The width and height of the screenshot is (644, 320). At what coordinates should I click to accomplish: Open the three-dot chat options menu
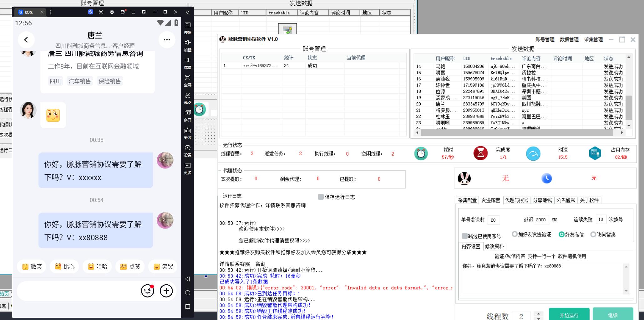pos(167,40)
